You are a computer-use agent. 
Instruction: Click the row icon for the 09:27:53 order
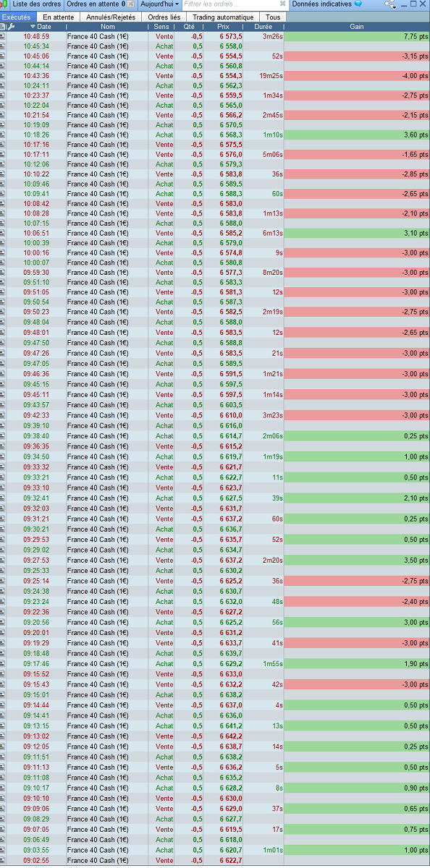(3, 560)
